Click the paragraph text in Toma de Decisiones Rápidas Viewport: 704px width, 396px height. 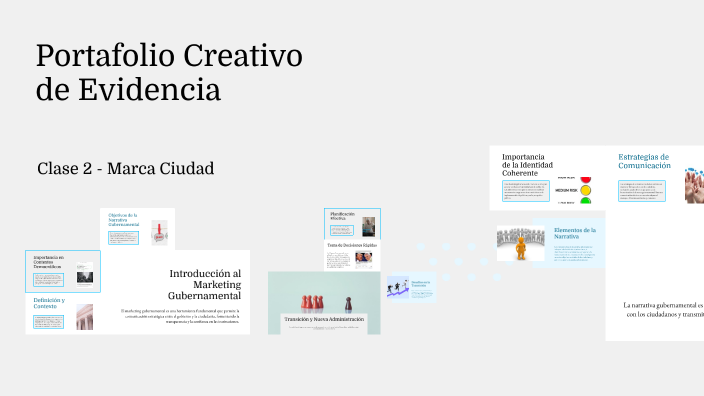coord(339,260)
